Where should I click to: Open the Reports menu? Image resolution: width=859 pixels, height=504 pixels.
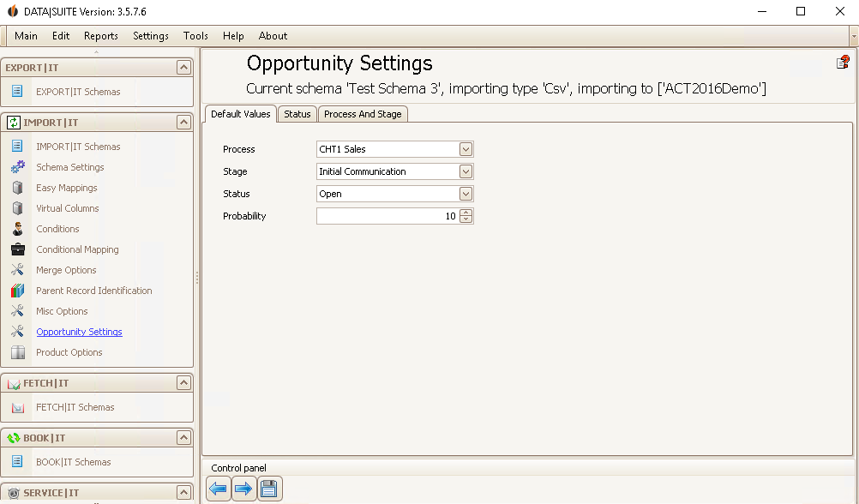point(101,36)
